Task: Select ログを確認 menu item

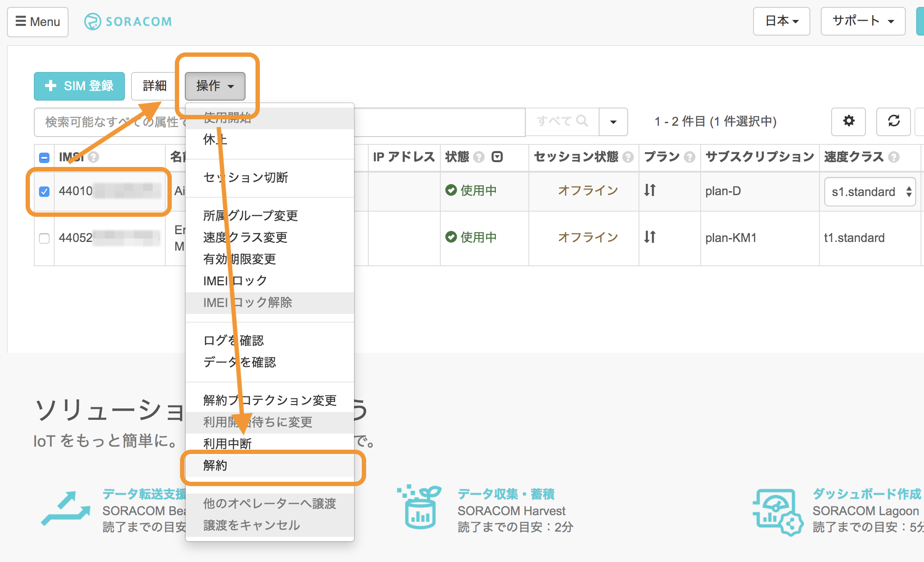Action: pos(270,341)
